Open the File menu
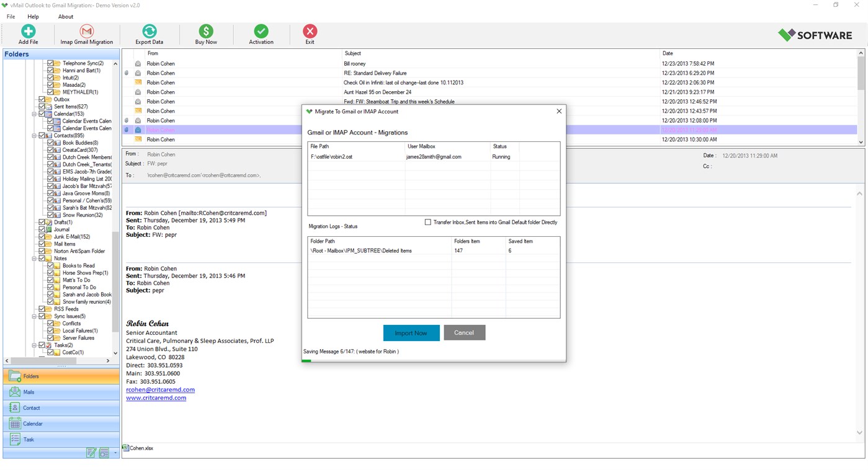 click(10, 16)
